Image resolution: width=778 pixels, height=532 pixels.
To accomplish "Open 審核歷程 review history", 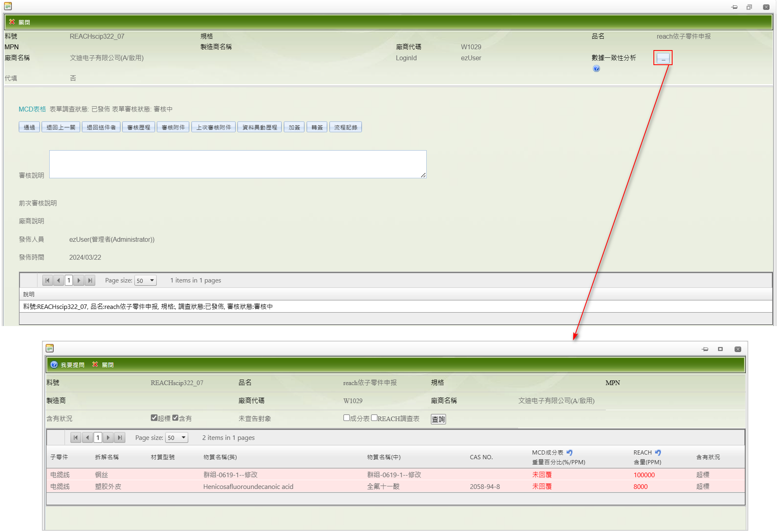I will pos(138,127).
